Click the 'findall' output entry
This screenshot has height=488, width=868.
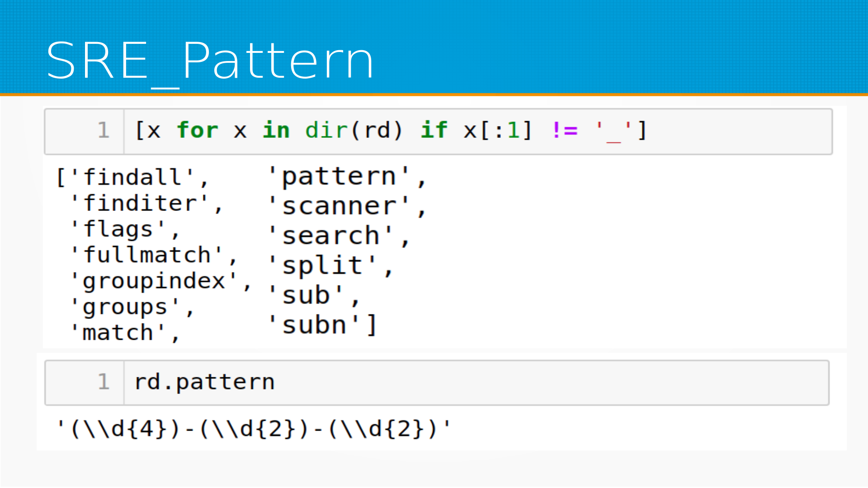click(132, 177)
